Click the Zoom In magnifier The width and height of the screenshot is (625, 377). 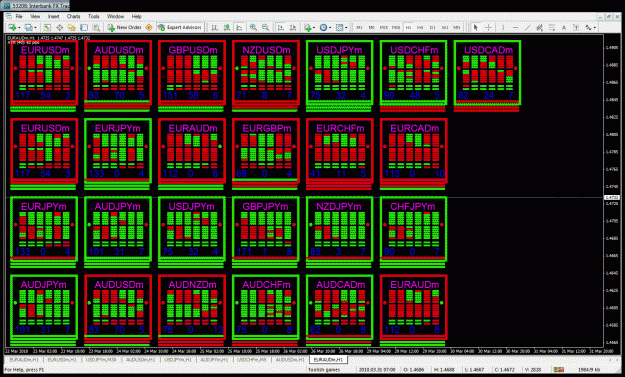[x=253, y=27]
